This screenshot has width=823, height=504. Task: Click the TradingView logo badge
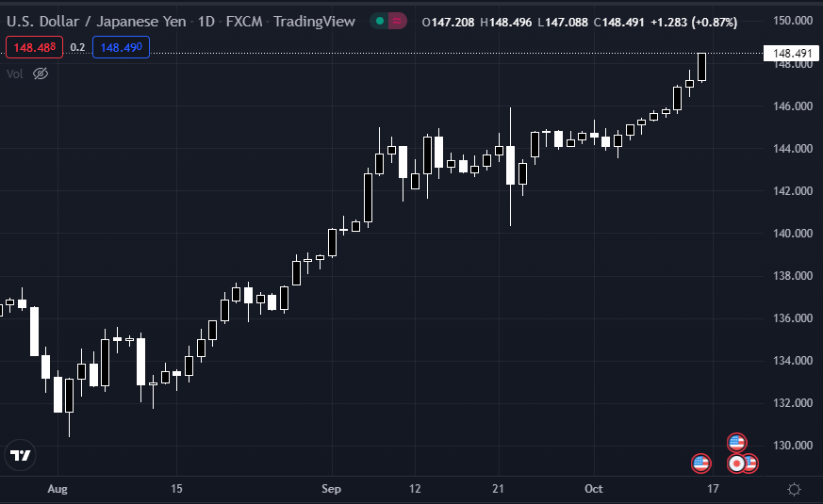coord(21,455)
